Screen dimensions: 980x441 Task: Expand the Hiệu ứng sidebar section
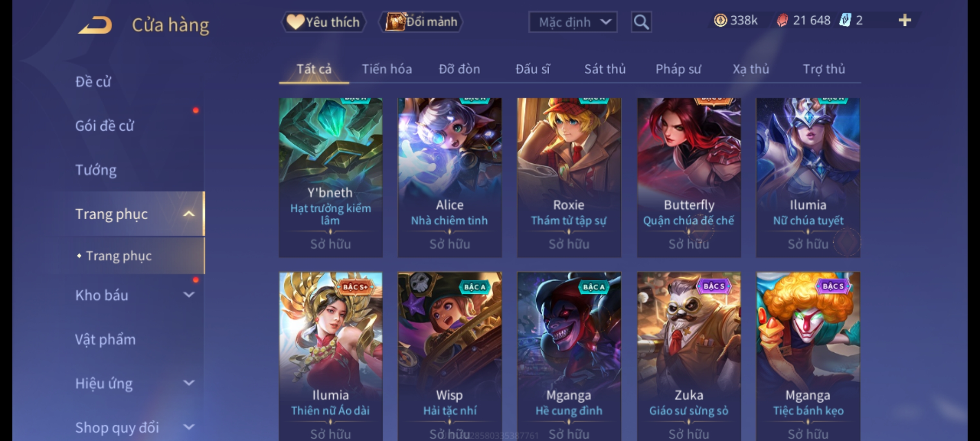tap(189, 383)
